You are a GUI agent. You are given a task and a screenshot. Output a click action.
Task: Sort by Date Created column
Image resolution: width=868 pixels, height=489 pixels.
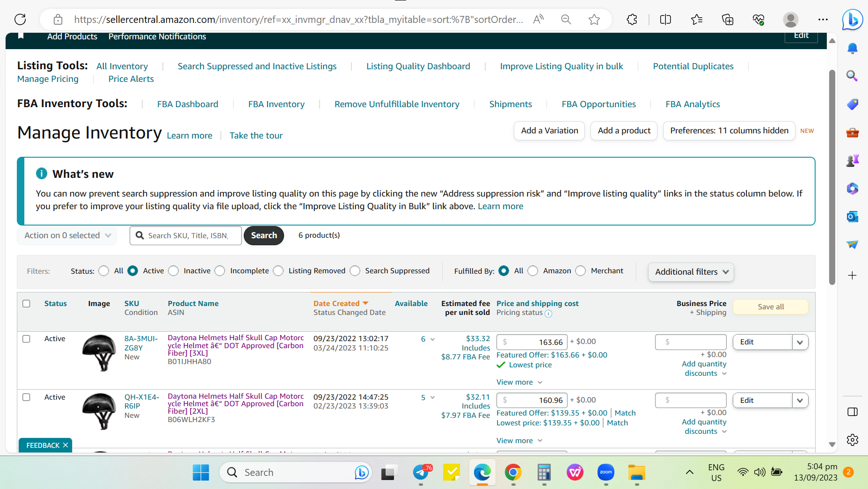point(341,303)
